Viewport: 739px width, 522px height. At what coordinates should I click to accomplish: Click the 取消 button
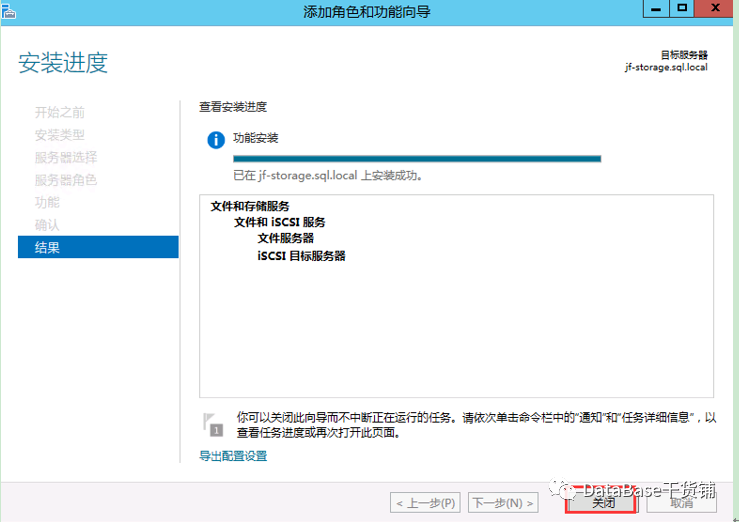682,503
